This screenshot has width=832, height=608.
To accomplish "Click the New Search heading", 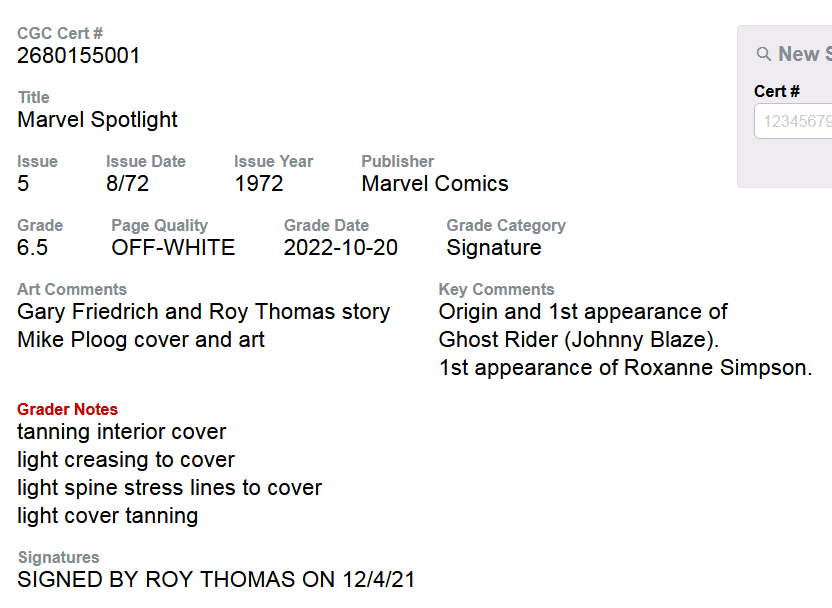I will [x=805, y=54].
